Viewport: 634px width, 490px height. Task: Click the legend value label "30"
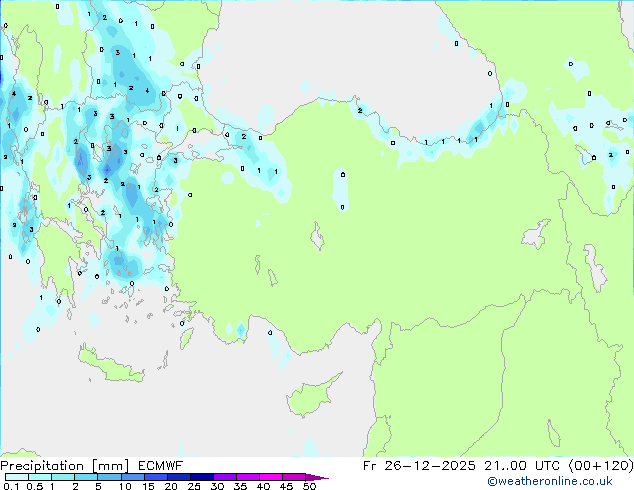point(217,486)
